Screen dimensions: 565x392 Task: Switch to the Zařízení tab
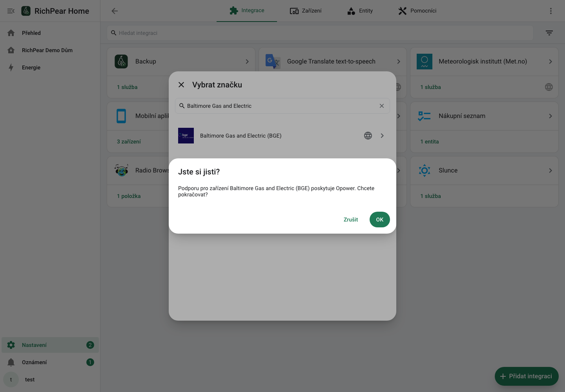(306, 11)
